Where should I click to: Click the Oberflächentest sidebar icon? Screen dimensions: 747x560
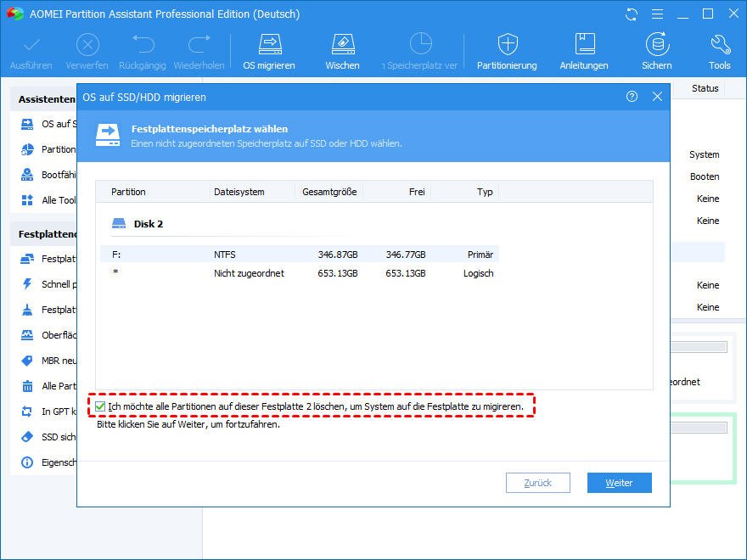pos(27,335)
